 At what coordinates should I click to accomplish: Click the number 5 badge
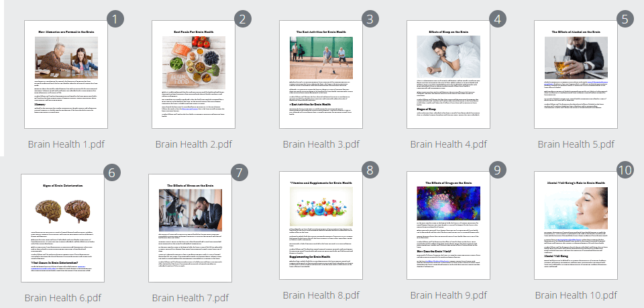coord(625,19)
